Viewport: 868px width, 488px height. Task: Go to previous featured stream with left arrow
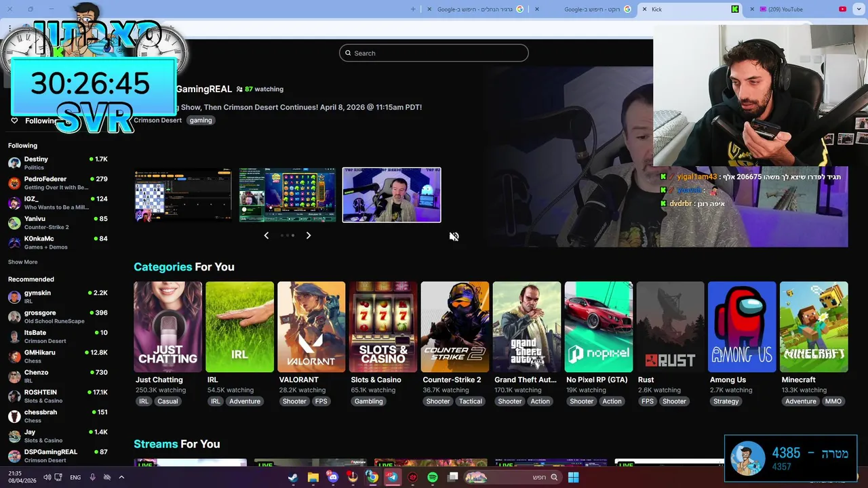(266, 235)
